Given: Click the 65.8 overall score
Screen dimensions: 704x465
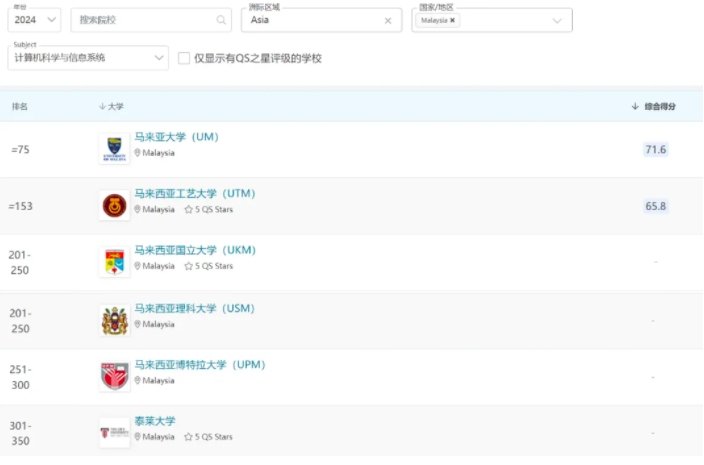Looking at the screenshot, I should click(x=656, y=206).
